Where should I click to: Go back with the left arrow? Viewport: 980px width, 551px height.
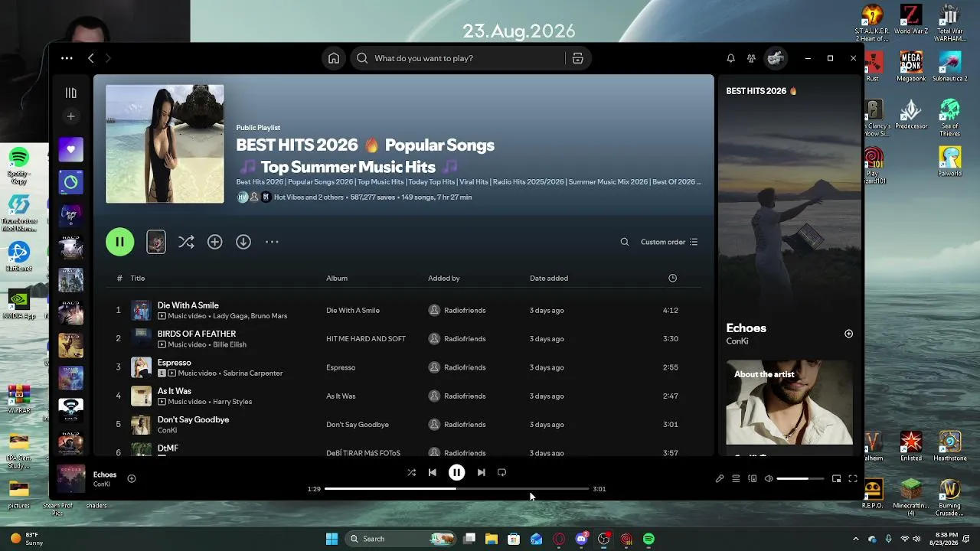(91, 58)
